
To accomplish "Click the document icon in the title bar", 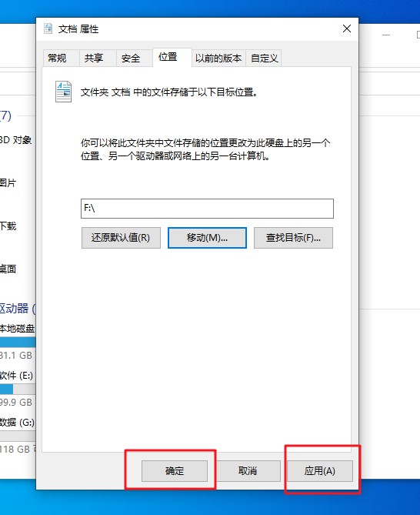I will pyautogui.click(x=48, y=28).
